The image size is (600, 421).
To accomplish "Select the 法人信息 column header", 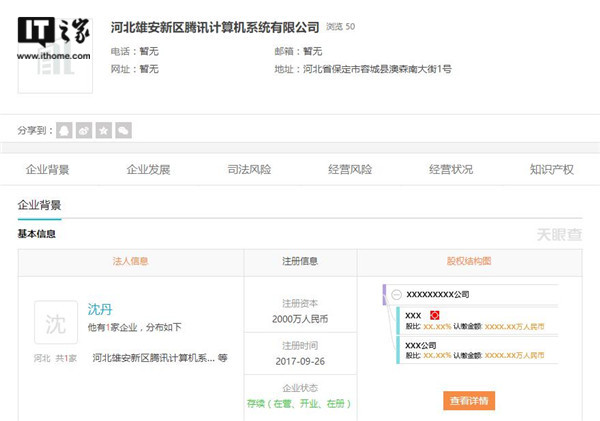I will pyautogui.click(x=130, y=261).
